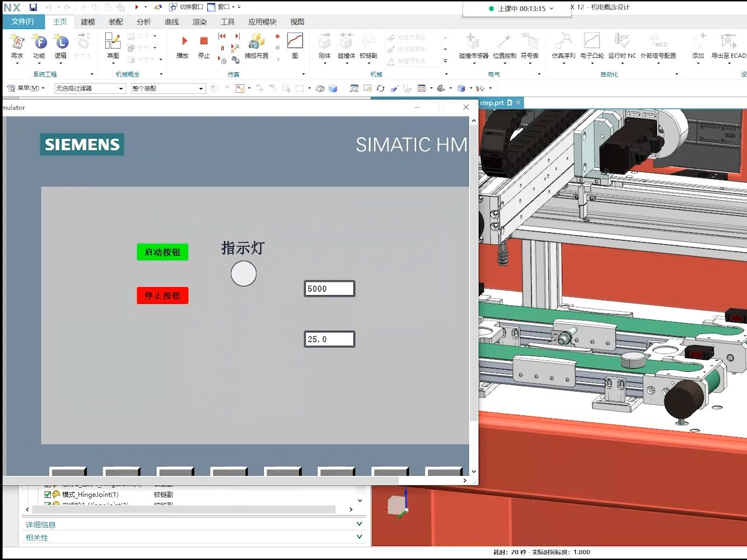Click HMI simulator vertical scroll down arrow
The image size is (747, 560).
(x=473, y=472)
